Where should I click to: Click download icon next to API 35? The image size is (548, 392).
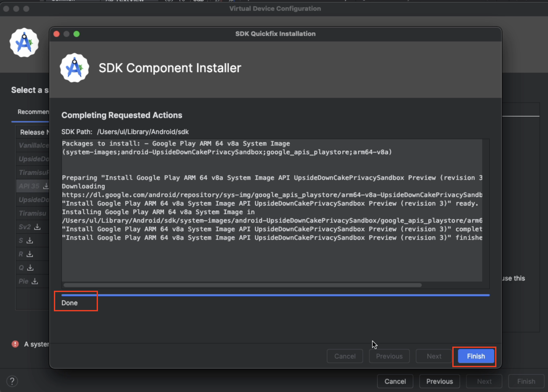tap(46, 186)
